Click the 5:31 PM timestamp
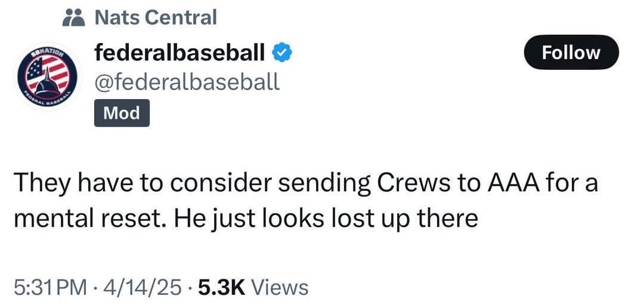The height and width of the screenshot is (308, 644). click(50, 287)
